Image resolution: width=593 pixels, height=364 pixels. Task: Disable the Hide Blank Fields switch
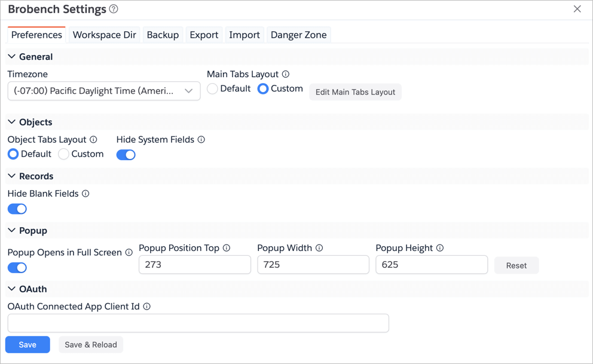point(17,209)
